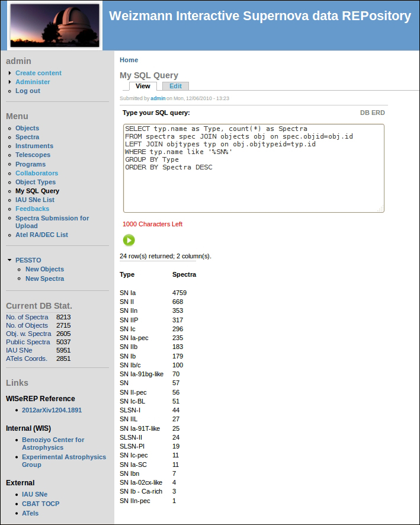Open New Spectra under PESSTO
Screen dimensions: 420x525
44,278
